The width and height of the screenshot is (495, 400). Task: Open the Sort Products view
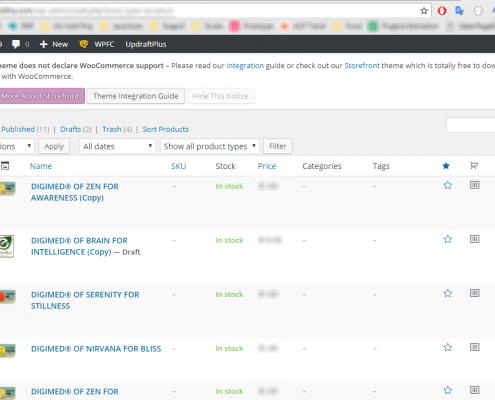tap(166, 129)
